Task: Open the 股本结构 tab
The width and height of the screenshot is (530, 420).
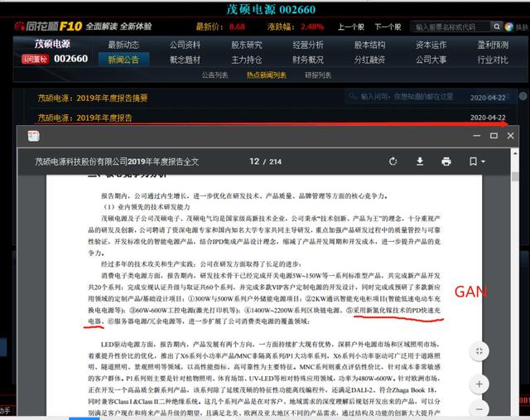Action: tap(369, 45)
